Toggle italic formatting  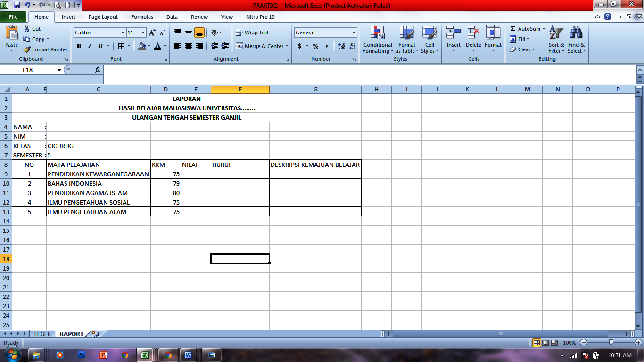click(89, 47)
